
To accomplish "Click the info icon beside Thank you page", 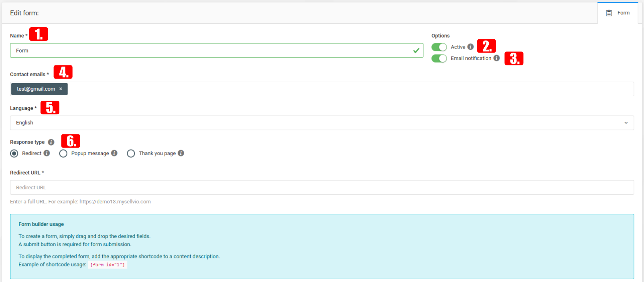I will [x=181, y=153].
